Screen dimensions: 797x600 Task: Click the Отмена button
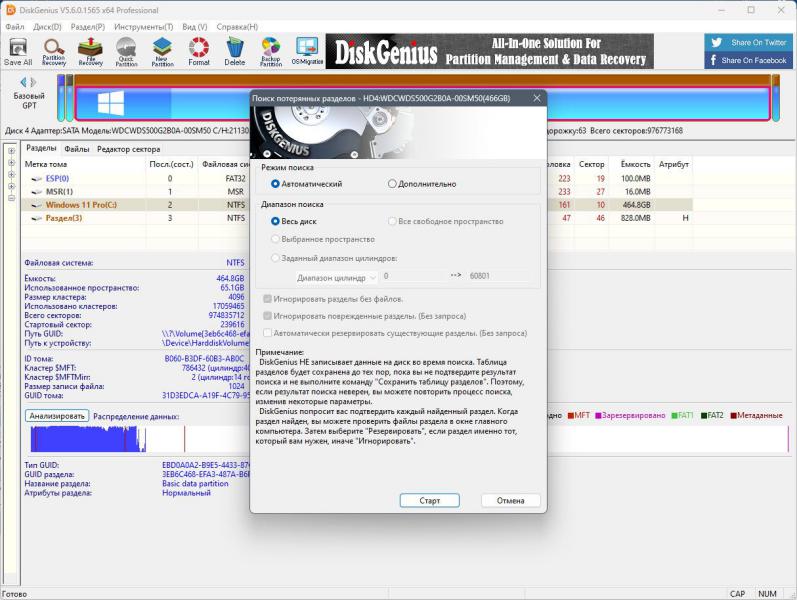(x=510, y=500)
